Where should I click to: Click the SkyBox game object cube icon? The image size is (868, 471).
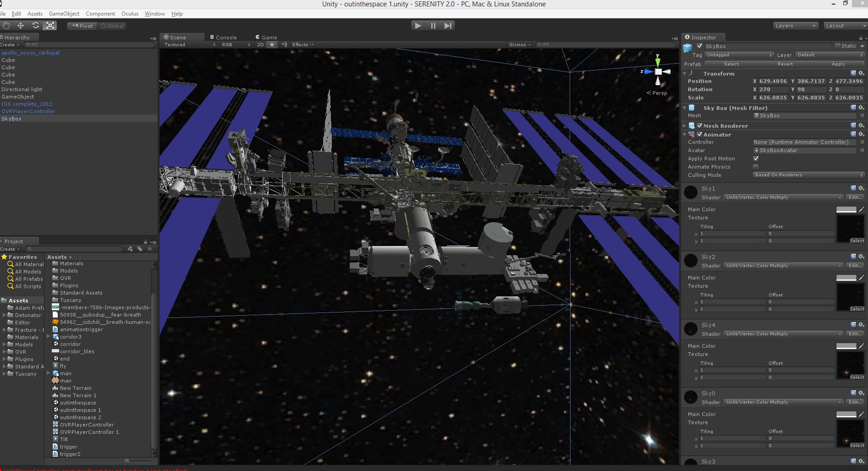tap(687, 47)
